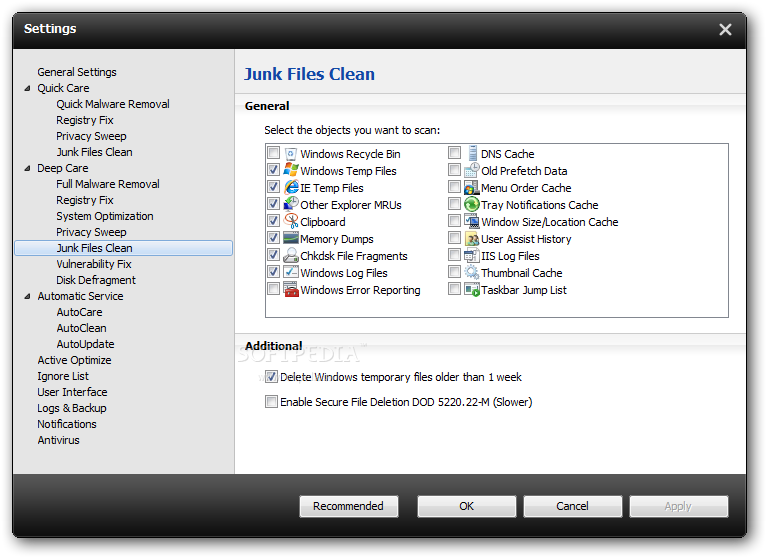Enable Windows Error Reporting scanning
Viewport: 767px width, 558px height.
273,289
